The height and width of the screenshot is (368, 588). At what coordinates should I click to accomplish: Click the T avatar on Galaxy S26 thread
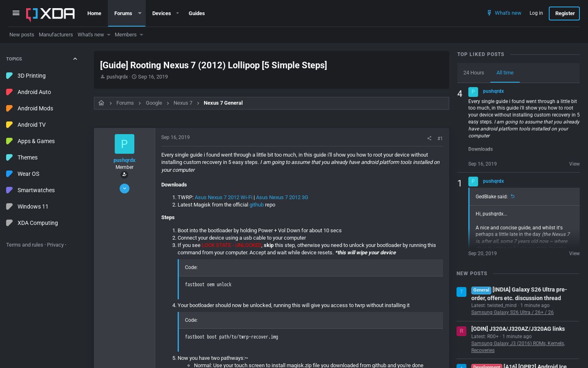[x=461, y=292]
